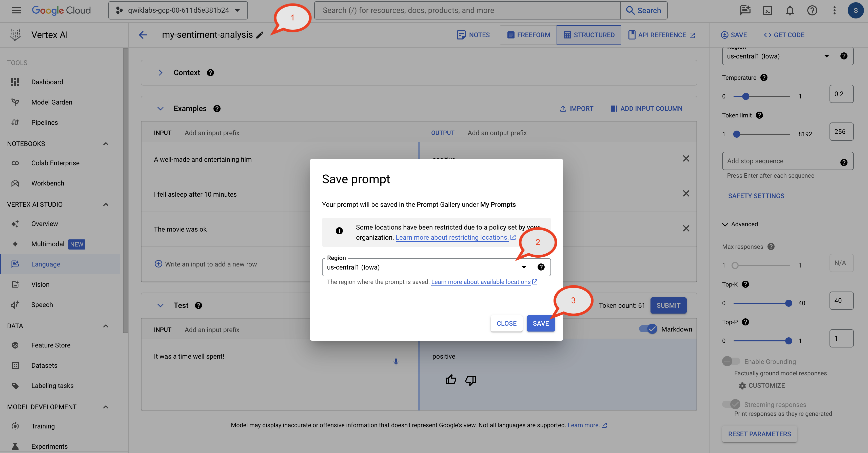
Task: Click the pencil icon beside my-sentiment-analysis
Action: pyautogui.click(x=260, y=35)
